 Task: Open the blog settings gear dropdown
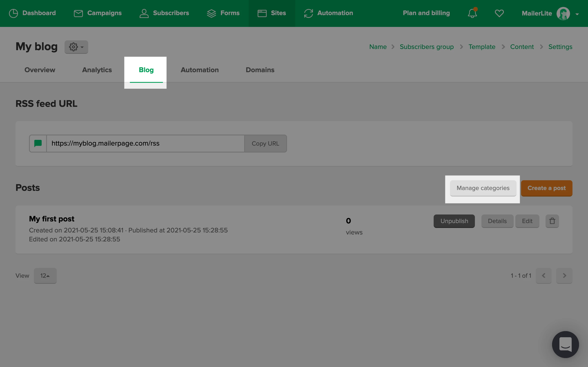tap(76, 47)
